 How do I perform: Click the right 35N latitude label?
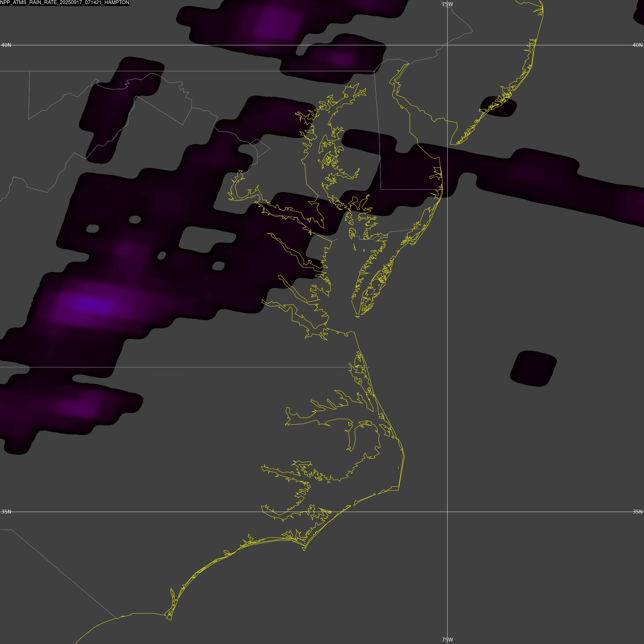637,512
